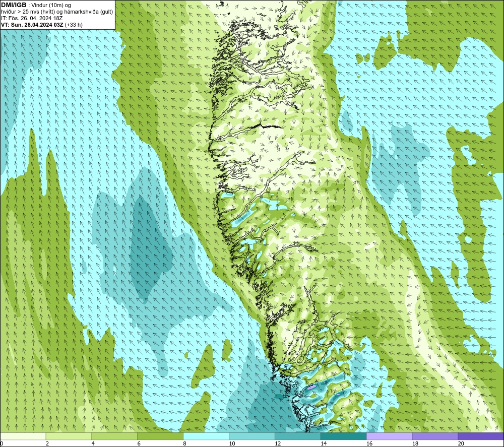The width and height of the screenshot is (504, 447).
Task: Click the dark teal 14–16 m/s legend swatch
Action: (344, 436)
